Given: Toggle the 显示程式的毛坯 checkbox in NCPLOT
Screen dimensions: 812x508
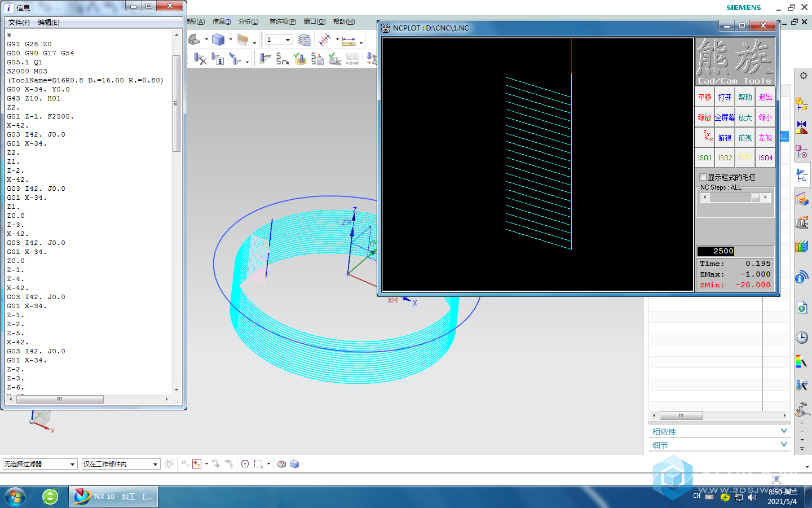Looking at the screenshot, I should [703, 177].
